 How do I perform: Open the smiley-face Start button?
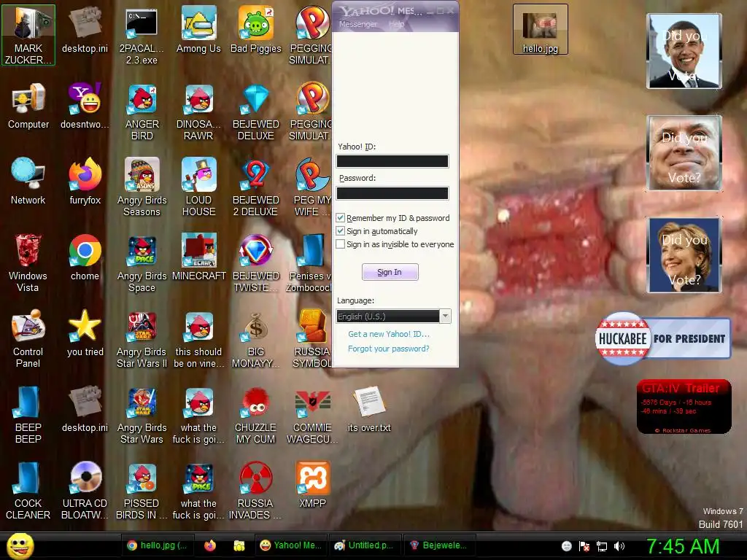(x=20, y=545)
